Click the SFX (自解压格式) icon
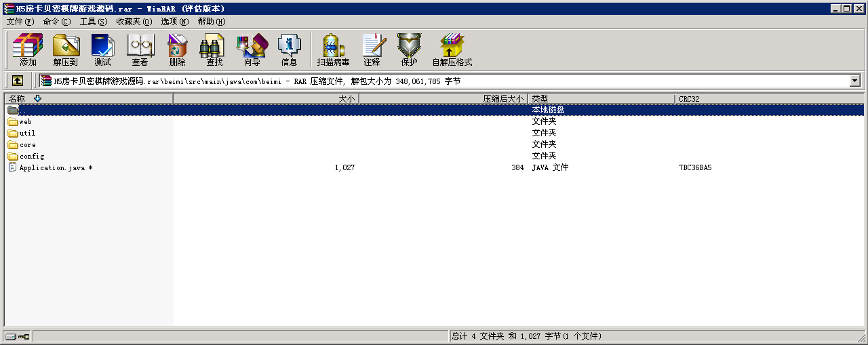 (x=452, y=49)
